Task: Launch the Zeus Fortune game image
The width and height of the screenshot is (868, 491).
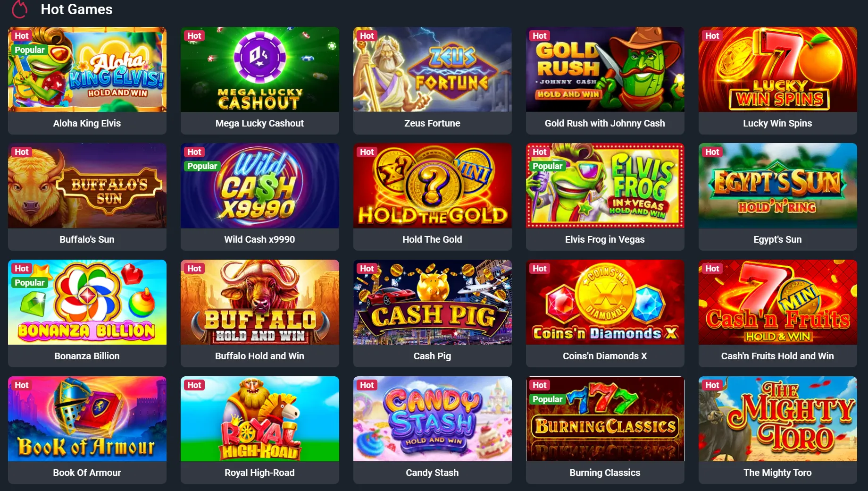Action: pos(433,69)
